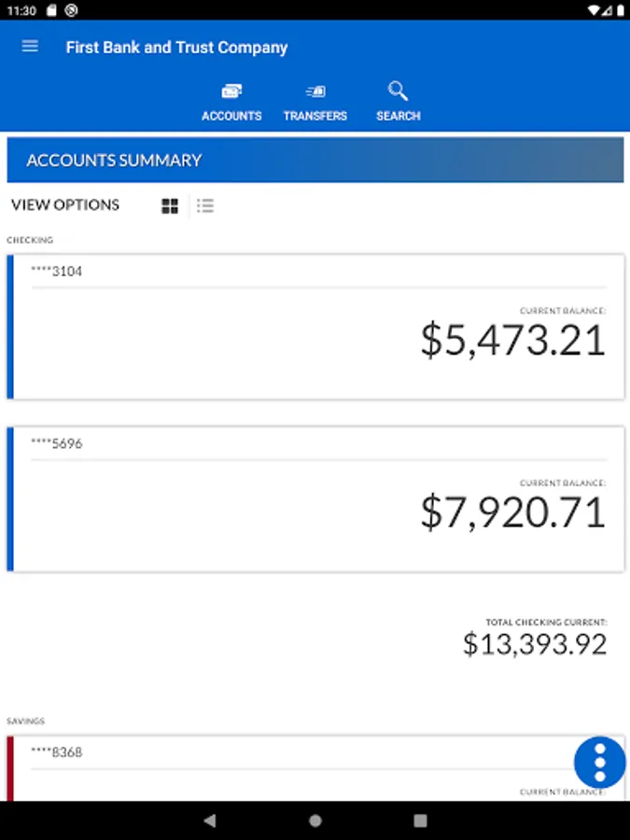Open Transfers using the toolbar icon
This screenshot has height=840, width=630.
(x=315, y=91)
